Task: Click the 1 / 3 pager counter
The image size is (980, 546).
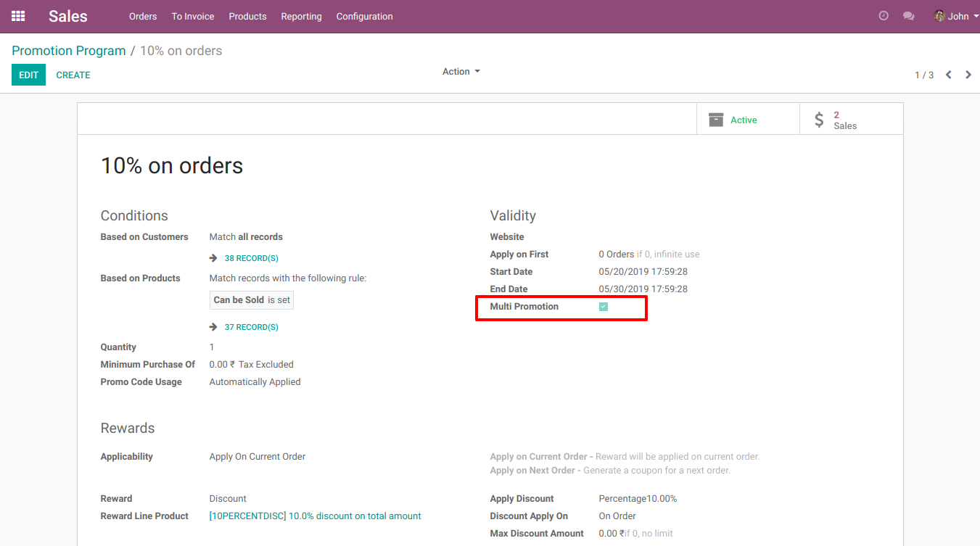Action: 924,75
